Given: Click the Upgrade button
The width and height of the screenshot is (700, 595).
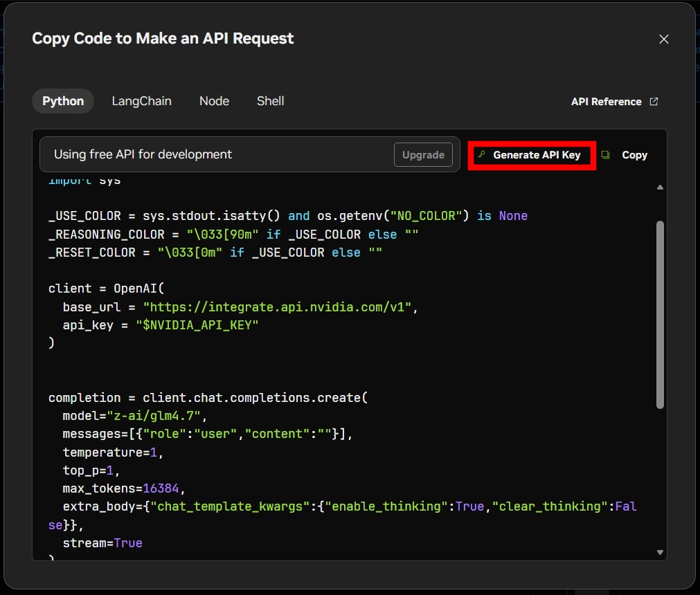Looking at the screenshot, I should pyautogui.click(x=423, y=155).
